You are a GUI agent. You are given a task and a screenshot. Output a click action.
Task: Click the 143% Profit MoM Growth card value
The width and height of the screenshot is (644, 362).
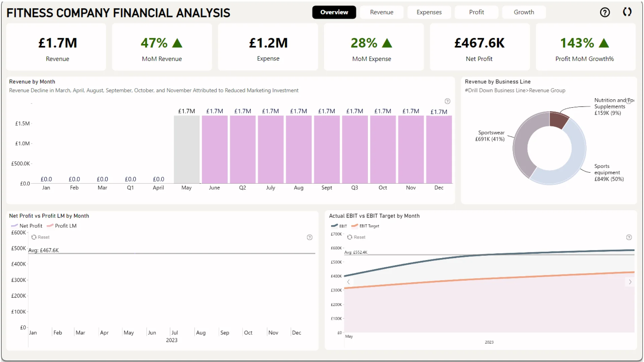click(577, 43)
